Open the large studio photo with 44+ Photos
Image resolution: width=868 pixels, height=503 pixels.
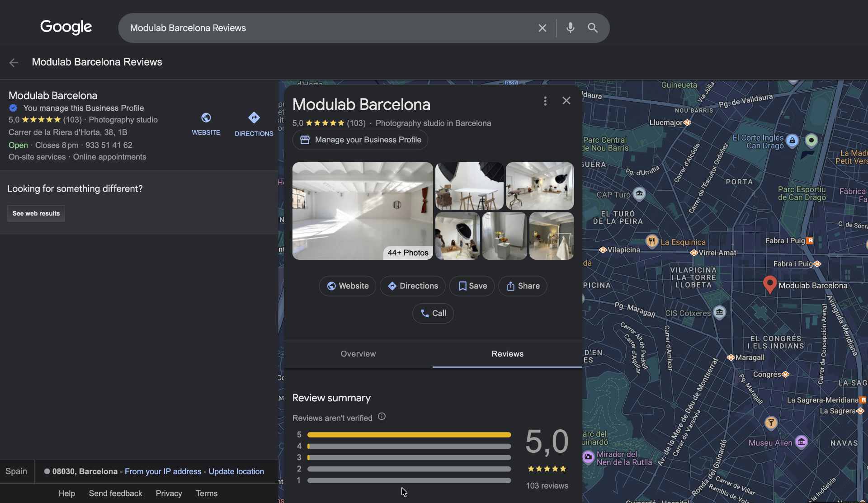(363, 211)
